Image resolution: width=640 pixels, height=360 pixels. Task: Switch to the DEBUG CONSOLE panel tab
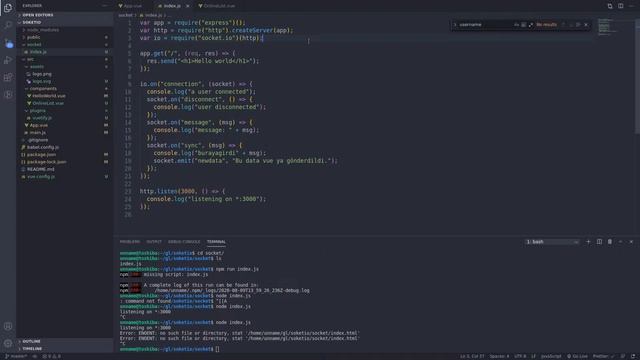[184, 242]
